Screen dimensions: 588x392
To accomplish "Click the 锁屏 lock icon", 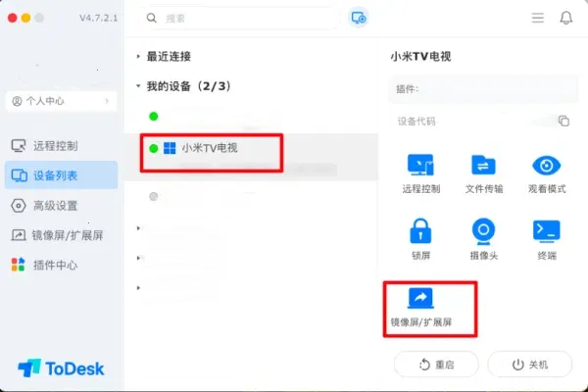I will click(x=420, y=231).
